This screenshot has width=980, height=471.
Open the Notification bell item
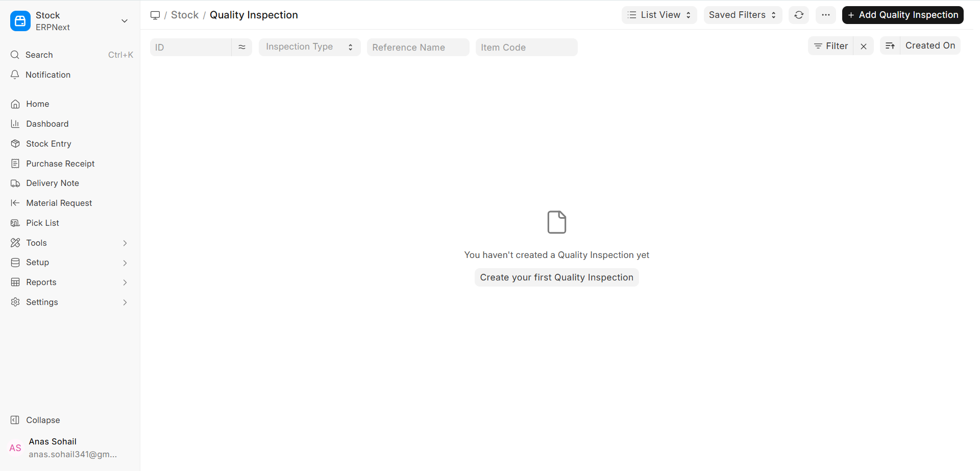(48, 75)
